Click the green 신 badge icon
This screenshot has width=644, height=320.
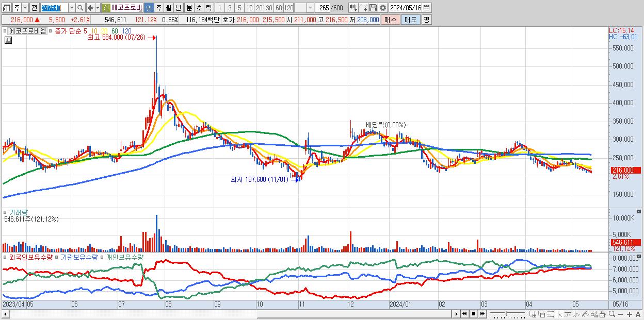point(106,8)
